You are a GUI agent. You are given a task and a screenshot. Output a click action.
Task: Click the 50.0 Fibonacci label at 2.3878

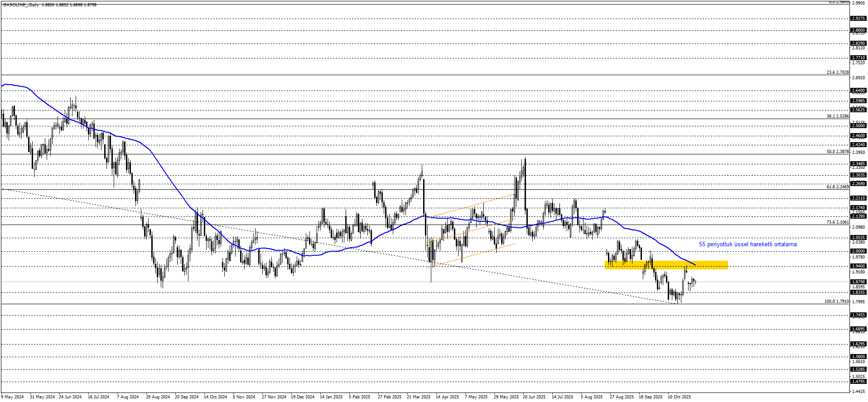[837, 152]
